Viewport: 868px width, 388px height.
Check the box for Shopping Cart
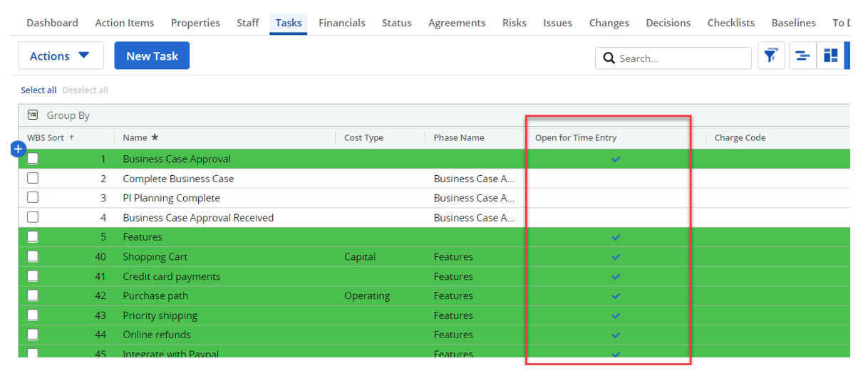[33, 256]
